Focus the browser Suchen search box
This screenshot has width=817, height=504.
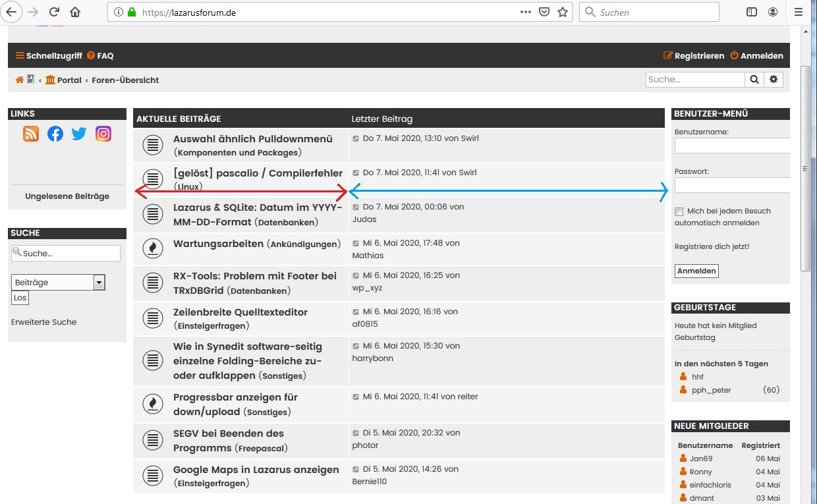click(649, 12)
